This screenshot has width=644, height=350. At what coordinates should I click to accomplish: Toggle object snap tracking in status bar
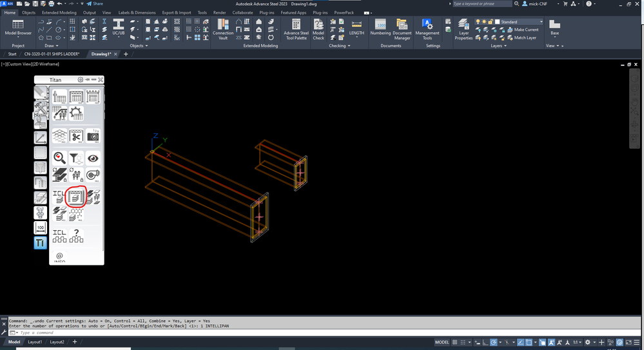point(520,342)
